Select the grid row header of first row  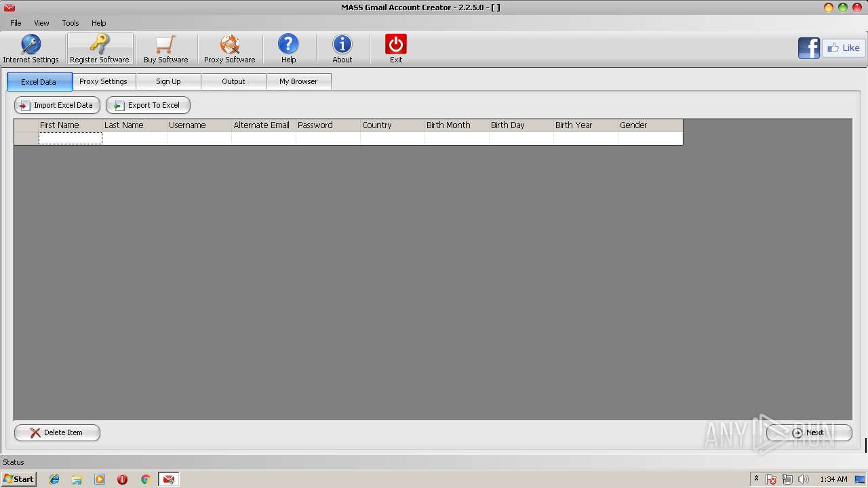pyautogui.click(x=26, y=138)
